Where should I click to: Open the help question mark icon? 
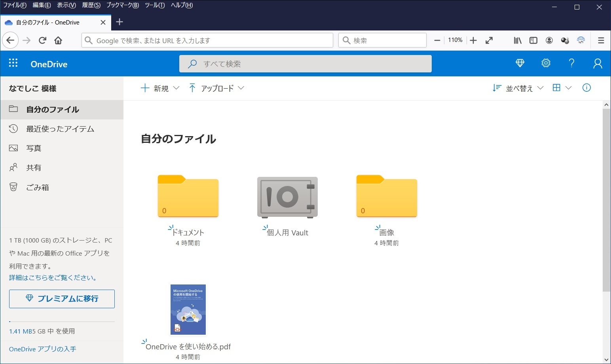coord(571,63)
